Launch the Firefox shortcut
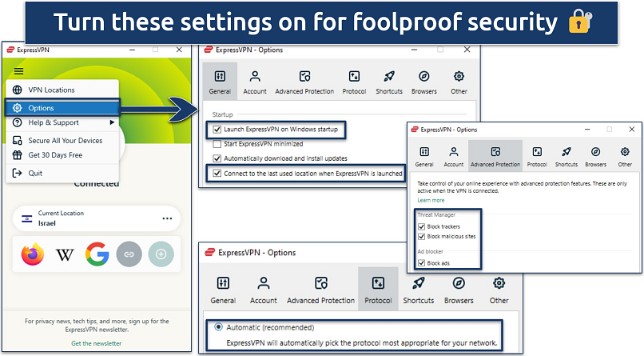644x356 pixels. tap(33, 254)
